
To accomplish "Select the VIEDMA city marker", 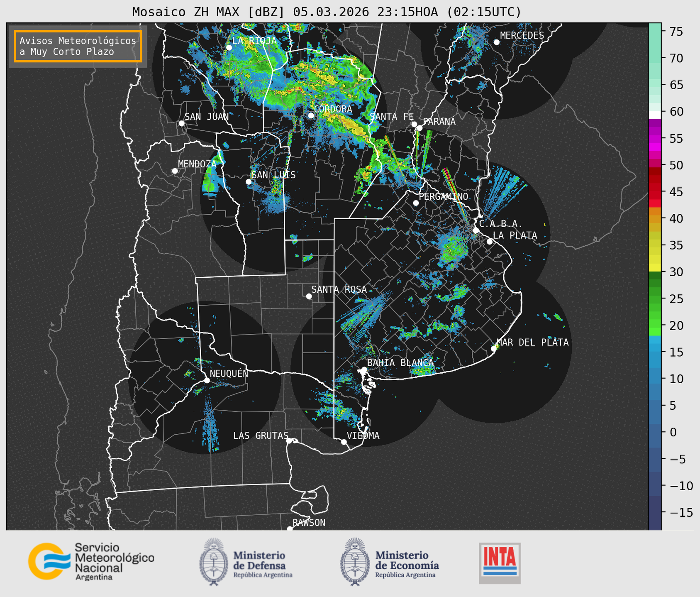I will [344, 442].
